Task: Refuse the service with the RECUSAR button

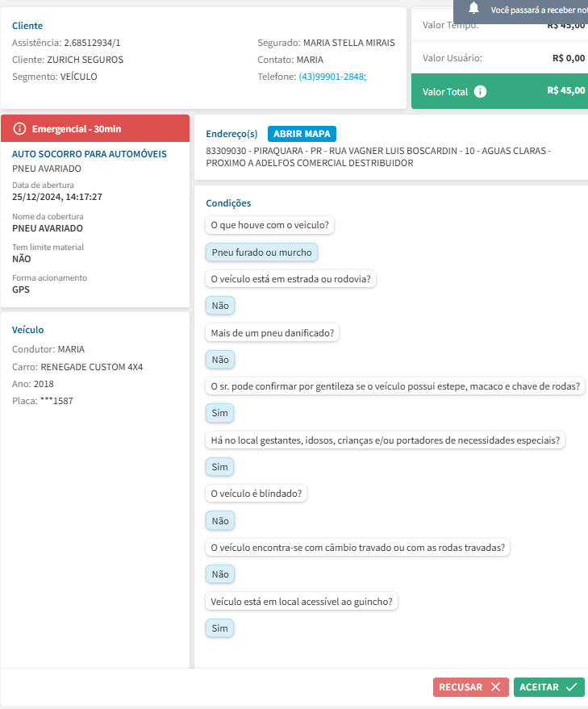Action: [471, 687]
